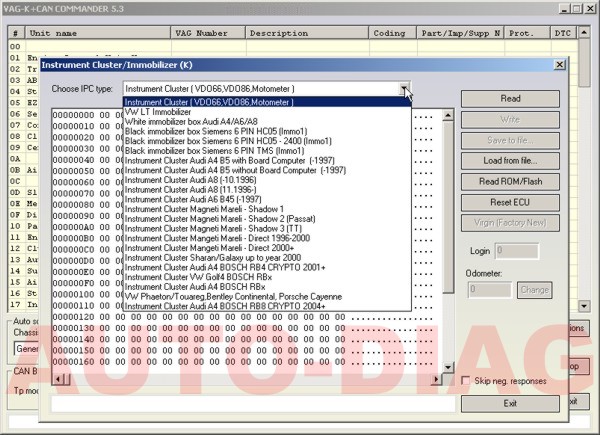Click the Reset ECU button
The width and height of the screenshot is (600, 435).
click(510, 202)
